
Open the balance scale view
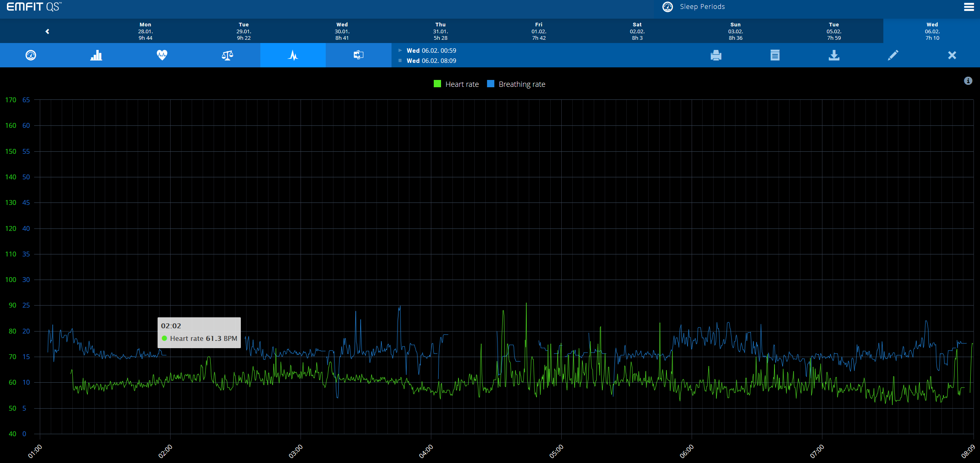click(x=227, y=55)
